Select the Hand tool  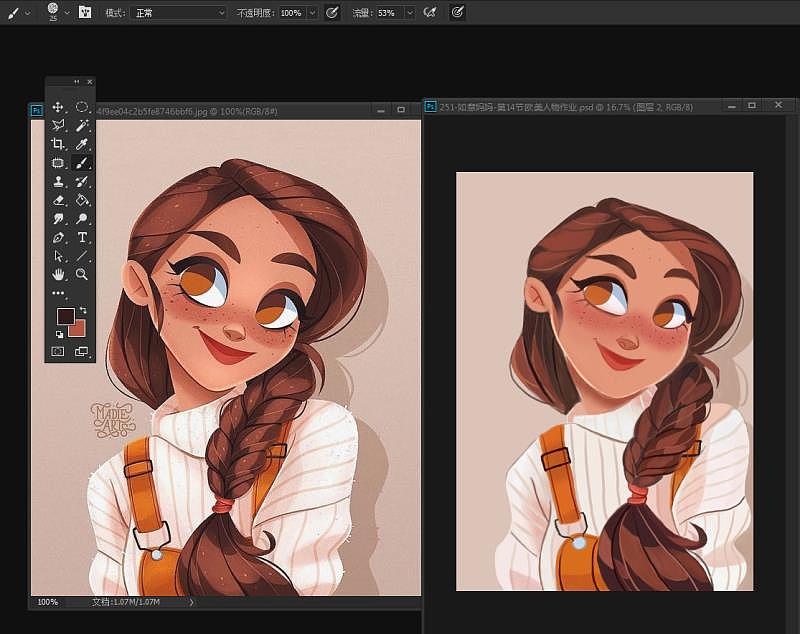click(58, 274)
